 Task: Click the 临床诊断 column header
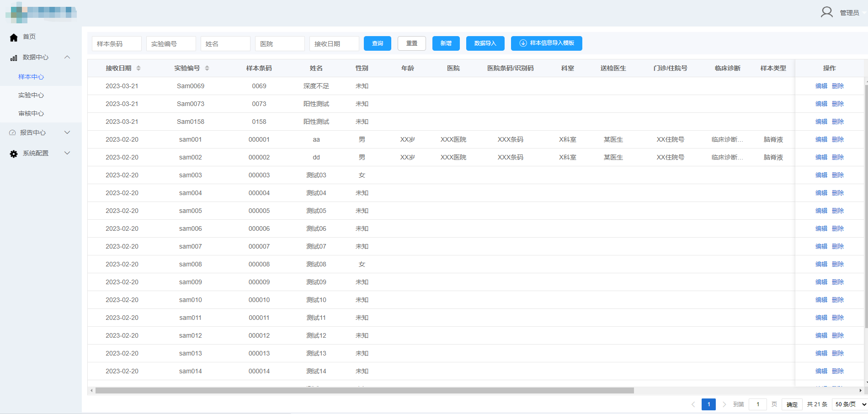pos(728,68)
